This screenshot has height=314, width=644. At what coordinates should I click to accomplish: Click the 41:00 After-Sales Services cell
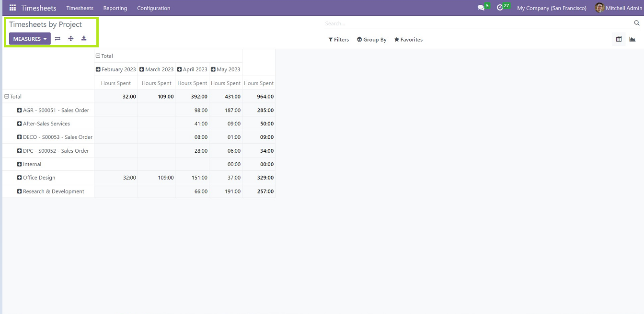pos(192,123)
